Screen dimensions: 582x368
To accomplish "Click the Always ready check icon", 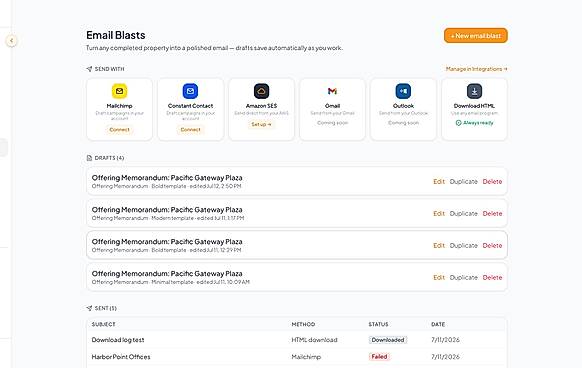I will coord(458,123).
